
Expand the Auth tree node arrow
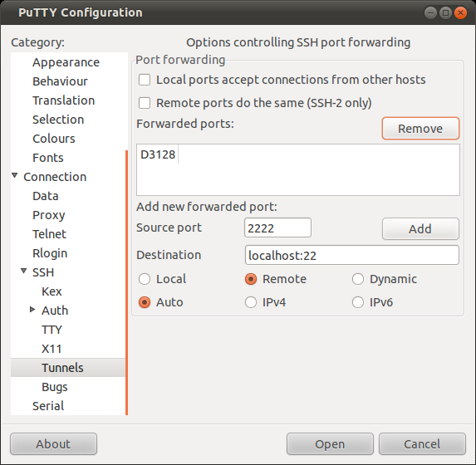coord(32,310)
